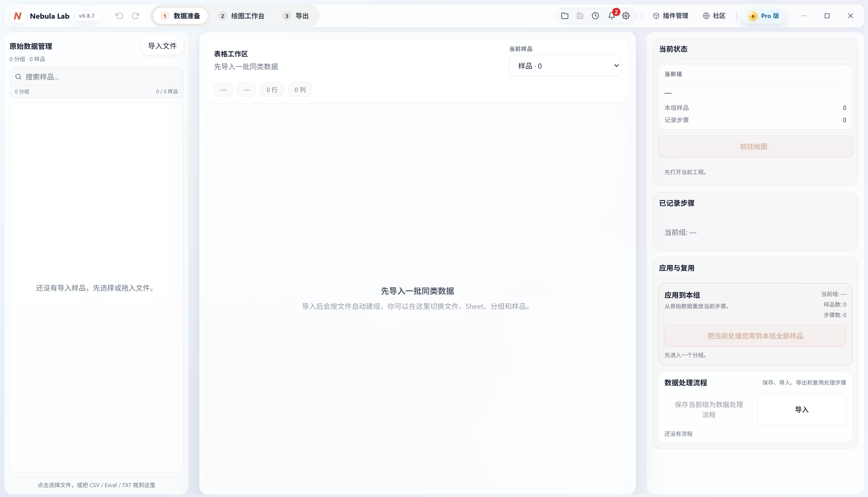
Task: Click the 当前组: — entry under 已记录步骤
Action: coord(680,233)
